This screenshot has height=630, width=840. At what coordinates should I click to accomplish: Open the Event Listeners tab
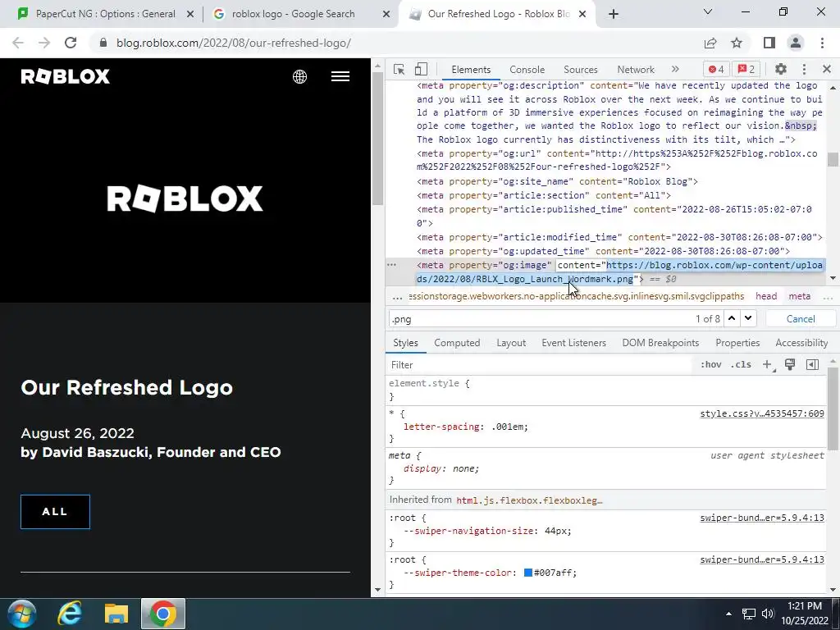coord(573,343)
